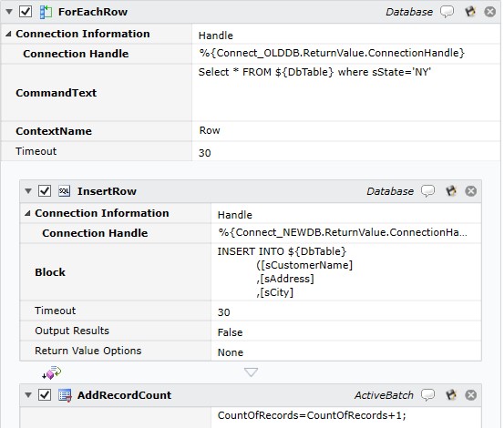Image resolution: width=504 pixels, height=428 pixels.
Task: Click save icon in ForEachRow header
Action: coord(470,12)
